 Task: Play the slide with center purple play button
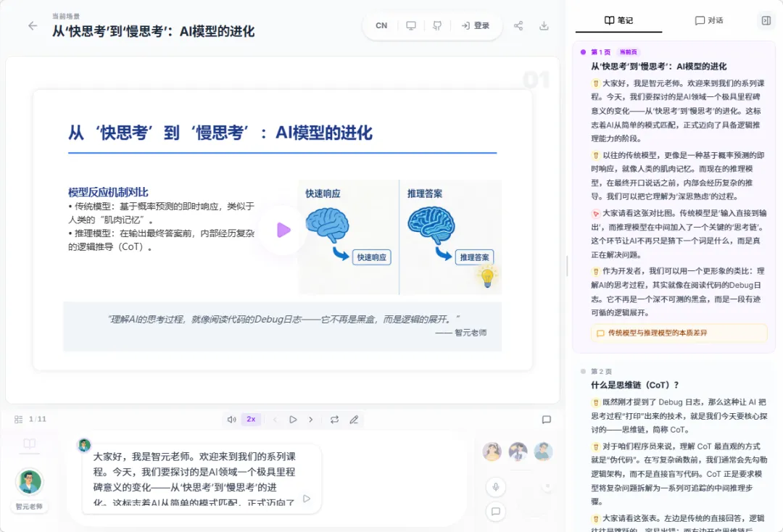click(x=283, y=230)
